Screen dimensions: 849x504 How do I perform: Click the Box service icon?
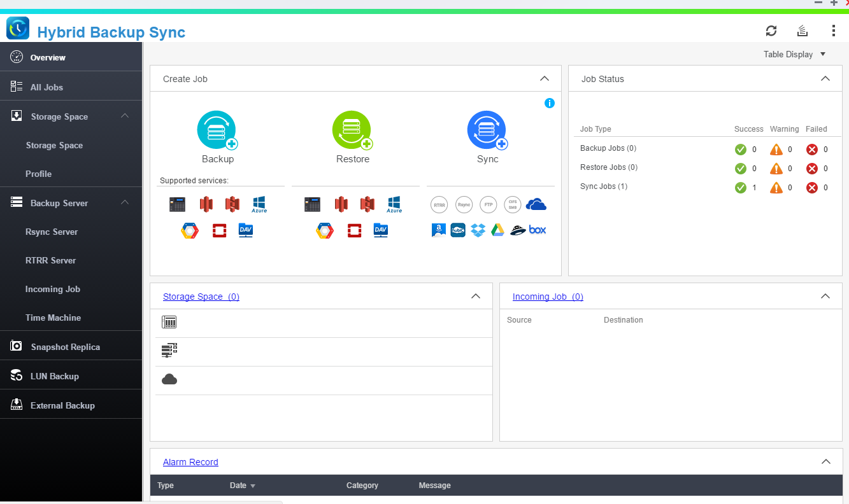point(538,230)
